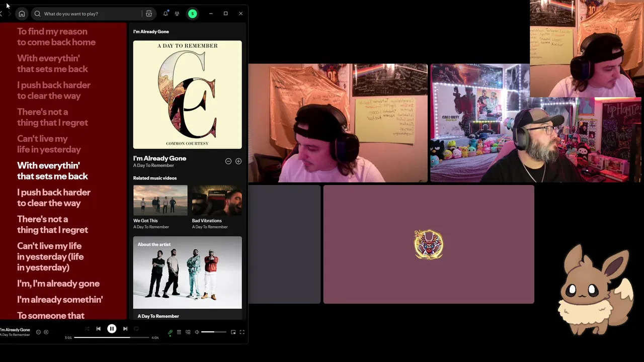
Task: Go to Spotify Home
Action: (21, 14)
